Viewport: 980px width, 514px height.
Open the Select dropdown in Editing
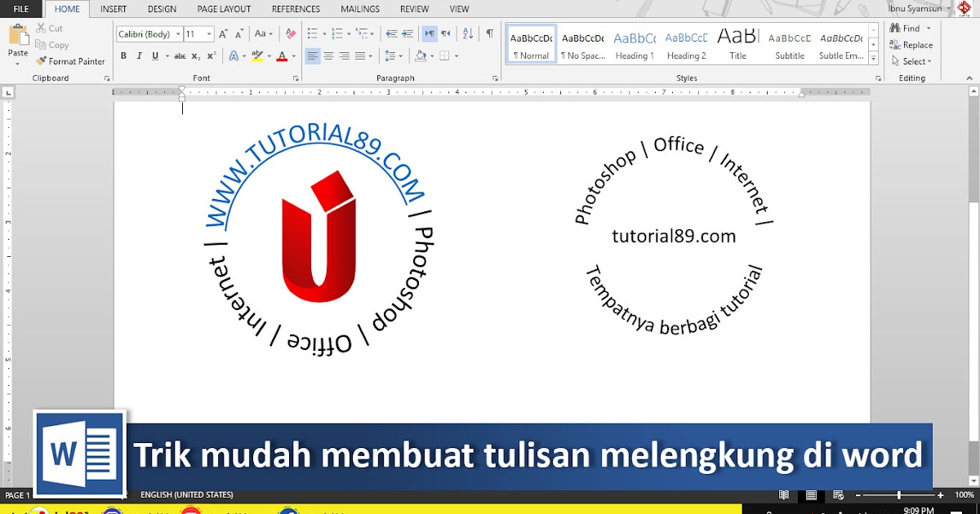click(x=910, y=61)
